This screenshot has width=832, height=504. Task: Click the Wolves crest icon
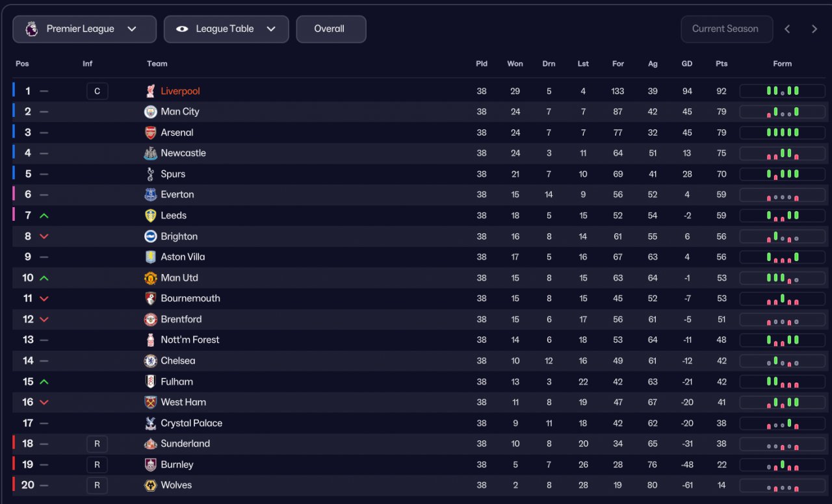[150, 485]
